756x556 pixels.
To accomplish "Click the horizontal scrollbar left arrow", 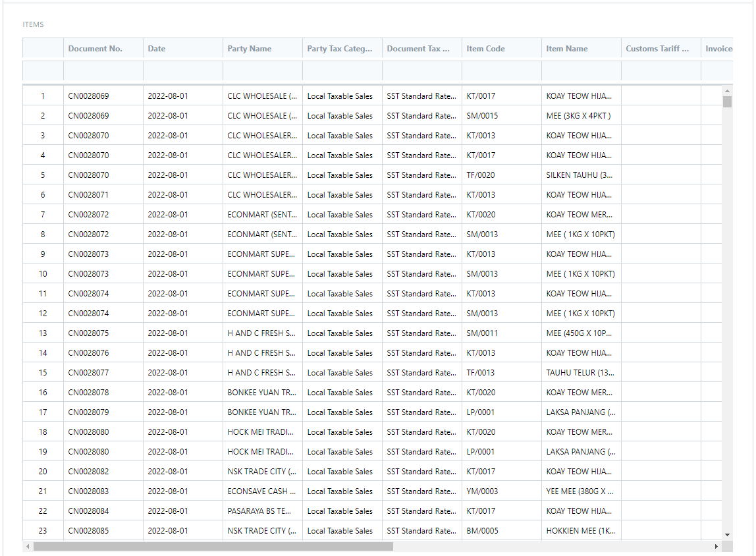I will click(x=28, y=547).
